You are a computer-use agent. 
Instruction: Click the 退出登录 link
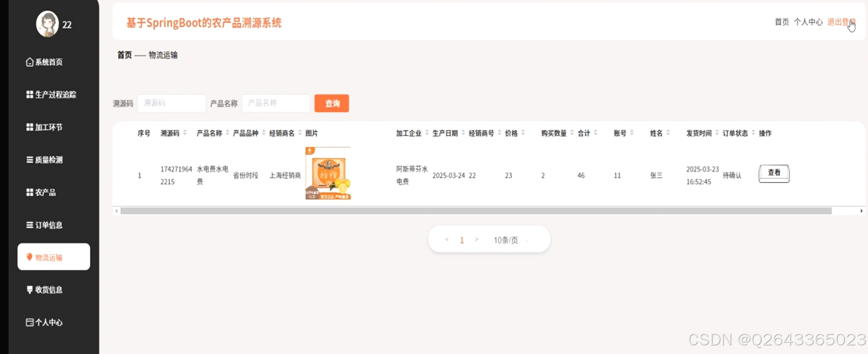coord(841,22)
